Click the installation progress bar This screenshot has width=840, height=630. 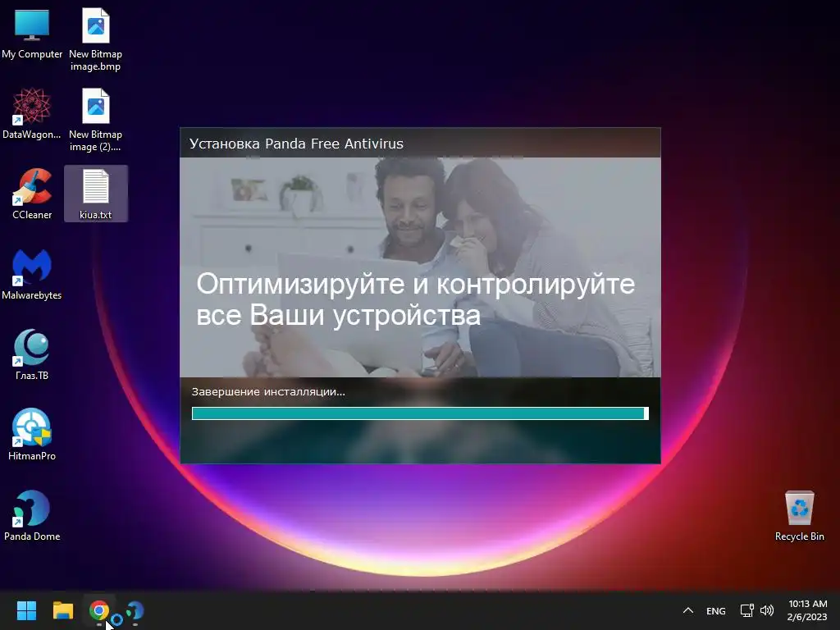(x=420, y=413)
